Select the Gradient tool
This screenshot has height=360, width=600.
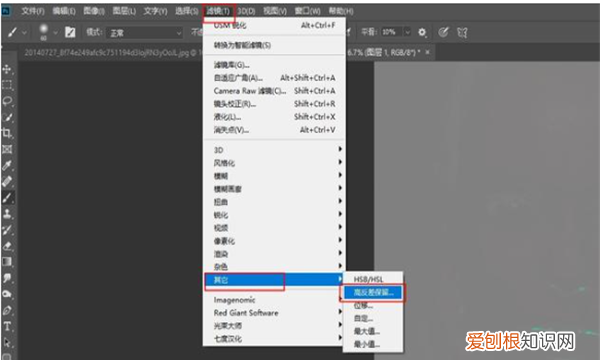pyautogui.click(x=7, y=262)
